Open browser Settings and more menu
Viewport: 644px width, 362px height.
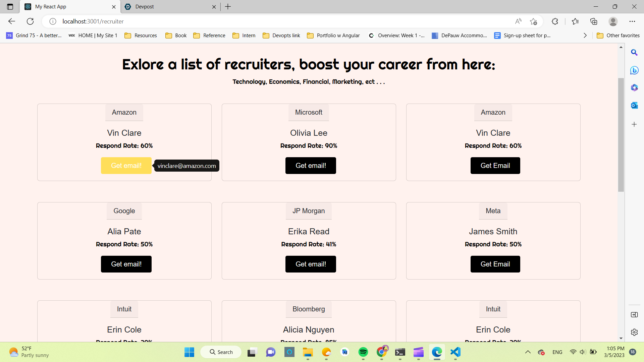[632, 21]
